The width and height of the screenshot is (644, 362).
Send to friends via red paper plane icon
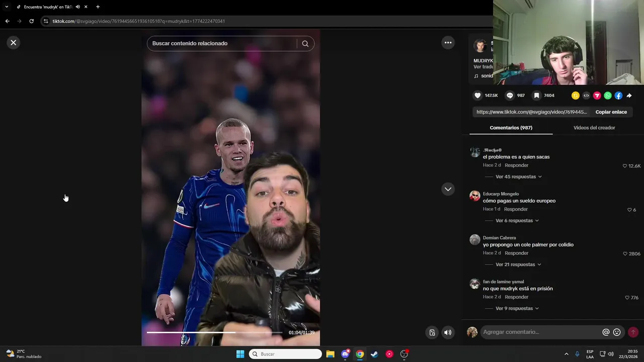[x=597, y=96]
